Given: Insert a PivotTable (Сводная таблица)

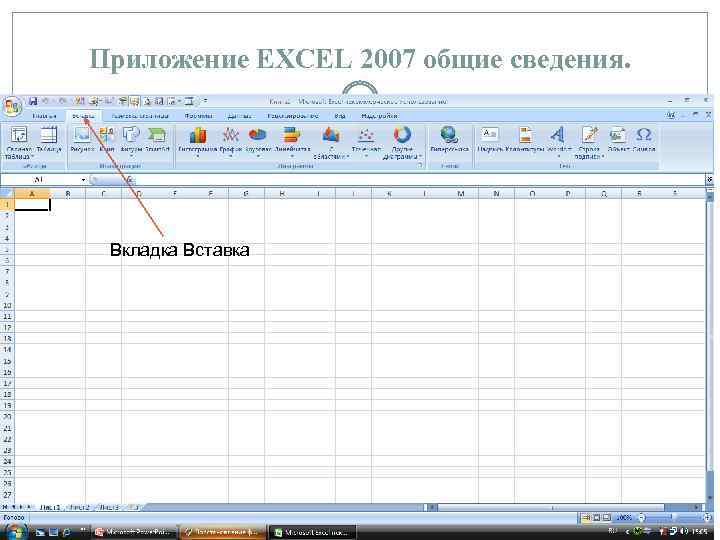Looking at the screenshot, I should [x=19, y=143].
